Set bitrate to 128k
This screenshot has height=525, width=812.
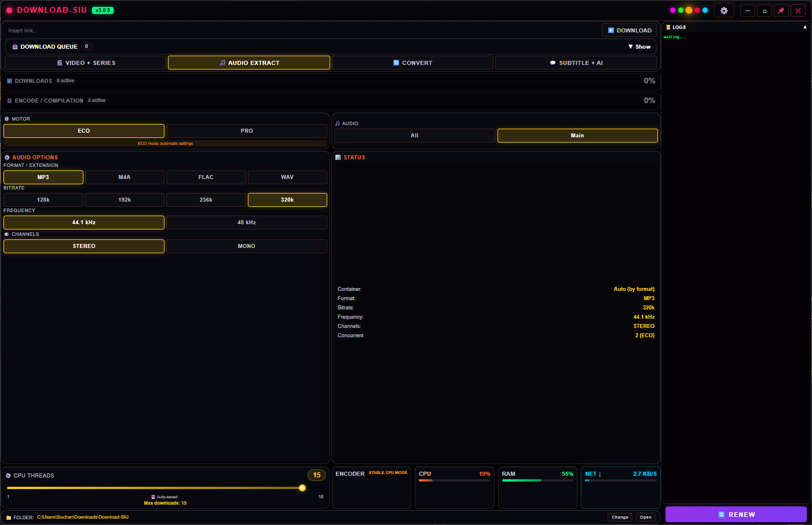coord(43,200)
